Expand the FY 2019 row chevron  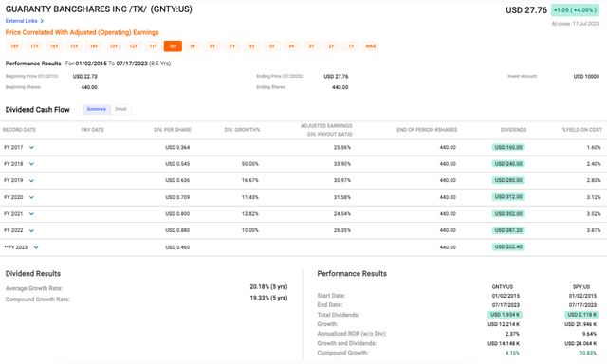(31, 181)
